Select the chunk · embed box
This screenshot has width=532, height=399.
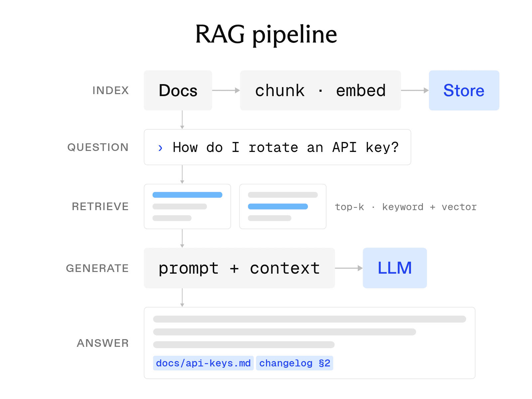coord(320,90)
